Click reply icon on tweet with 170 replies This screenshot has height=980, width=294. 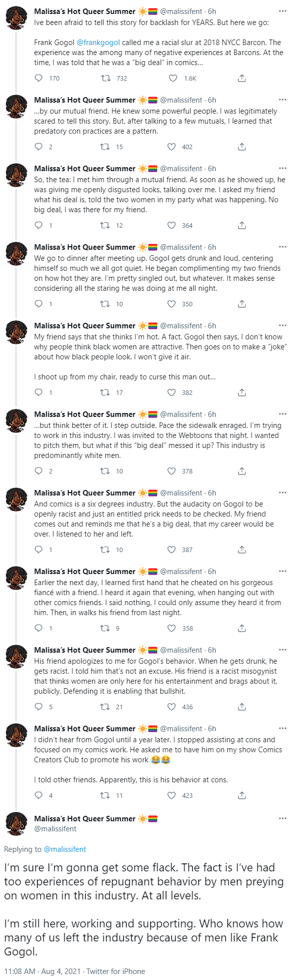pyautogui.click(x=39, y=78)
